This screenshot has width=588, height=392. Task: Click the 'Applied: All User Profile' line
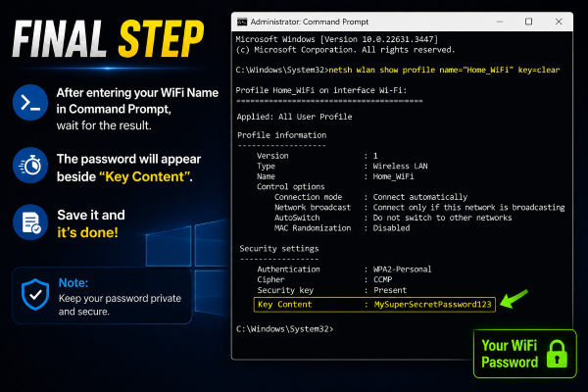click(294, 117)
